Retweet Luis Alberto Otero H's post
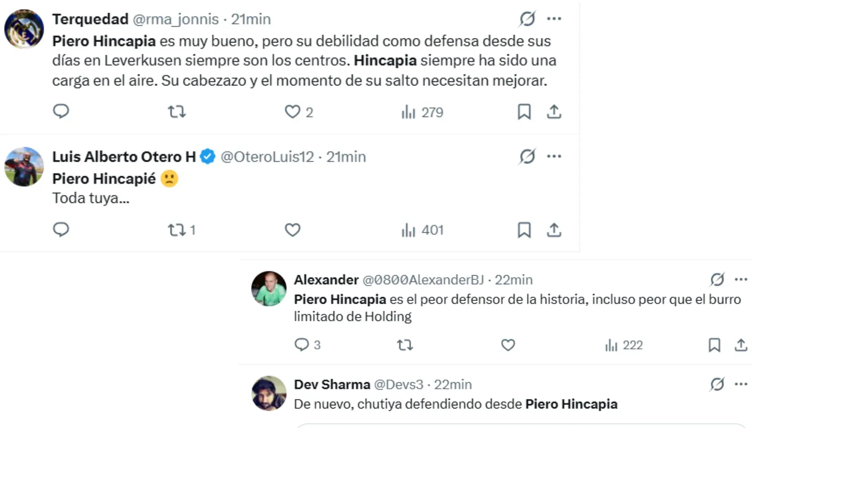 [176, 230]
